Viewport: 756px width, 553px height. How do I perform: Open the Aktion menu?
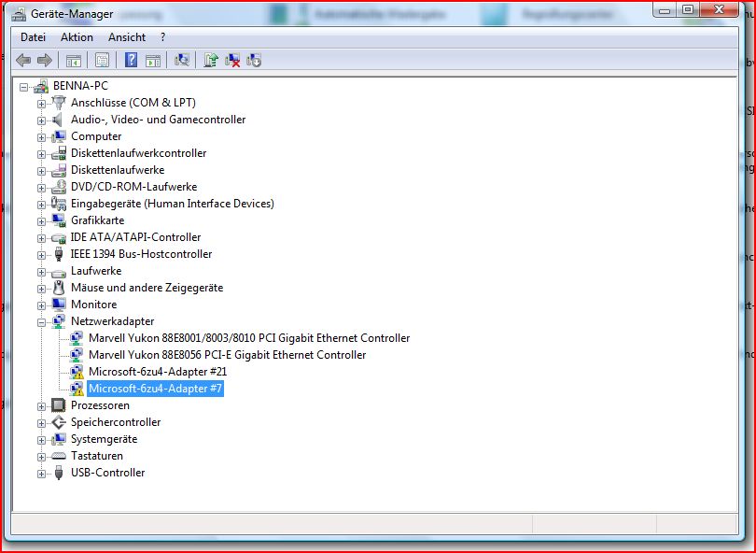point(77,37)
